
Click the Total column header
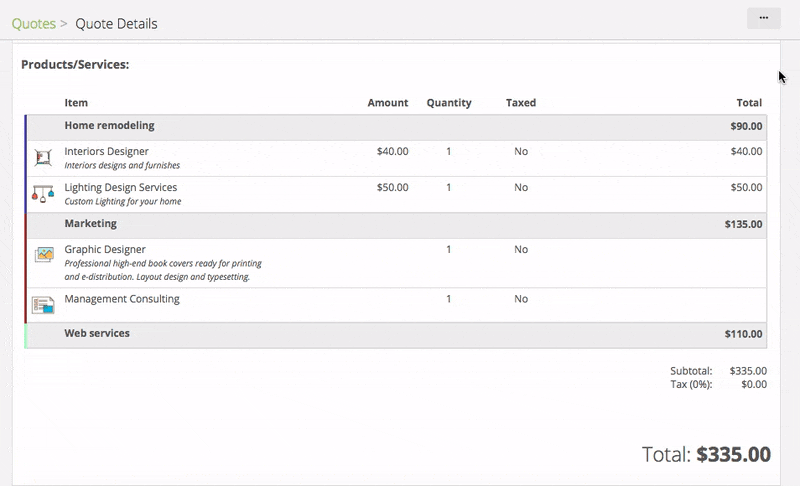pyautogui.click(x=749, y=103)
